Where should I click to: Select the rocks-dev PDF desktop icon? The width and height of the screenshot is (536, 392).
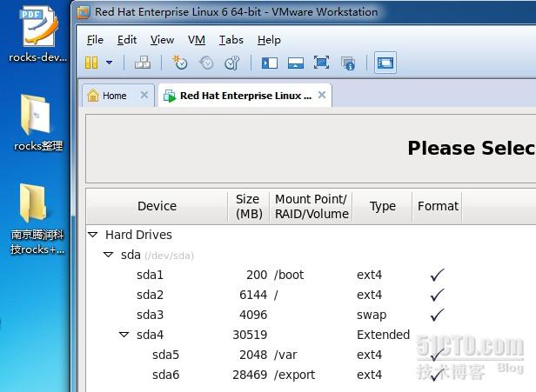tap(38, 35)
